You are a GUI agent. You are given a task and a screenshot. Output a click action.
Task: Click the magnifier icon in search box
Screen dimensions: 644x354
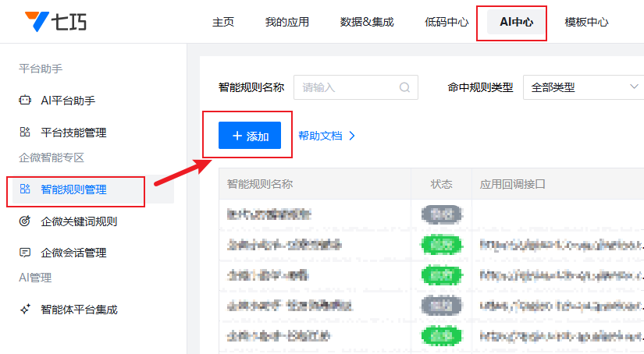pyautogui.click(x=404, y=87)
